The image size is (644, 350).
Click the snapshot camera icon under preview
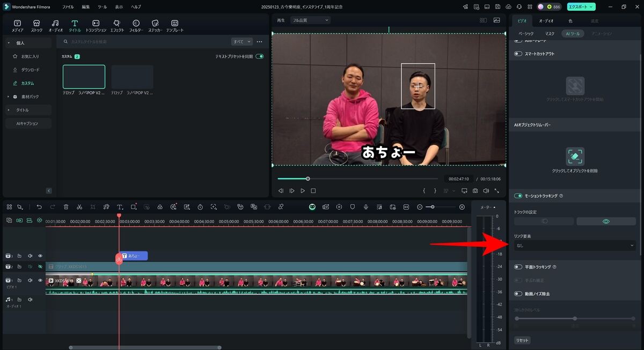pos(475,190)
